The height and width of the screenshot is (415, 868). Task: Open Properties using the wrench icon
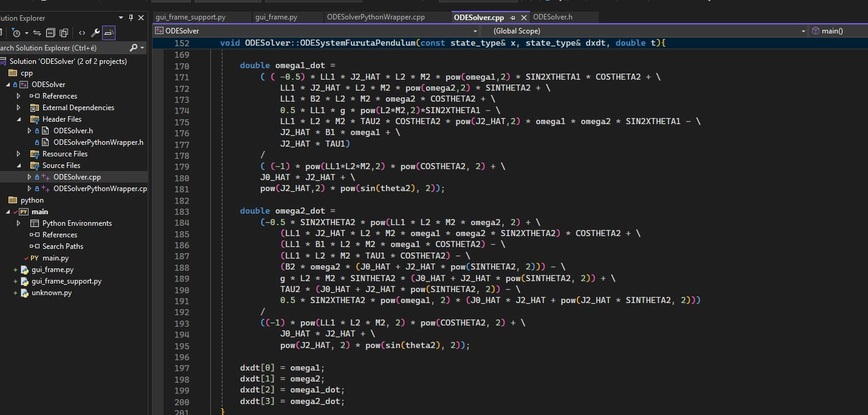[x=95, y=33]
